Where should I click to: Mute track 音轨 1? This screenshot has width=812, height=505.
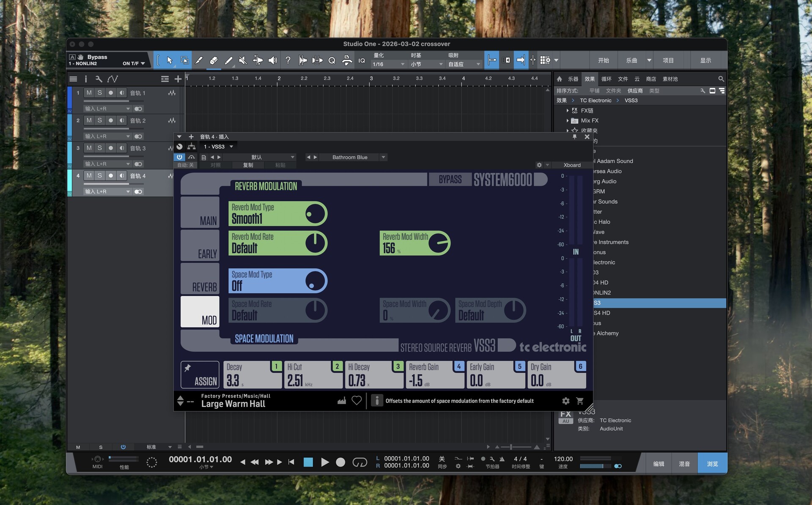pos(89,93)
